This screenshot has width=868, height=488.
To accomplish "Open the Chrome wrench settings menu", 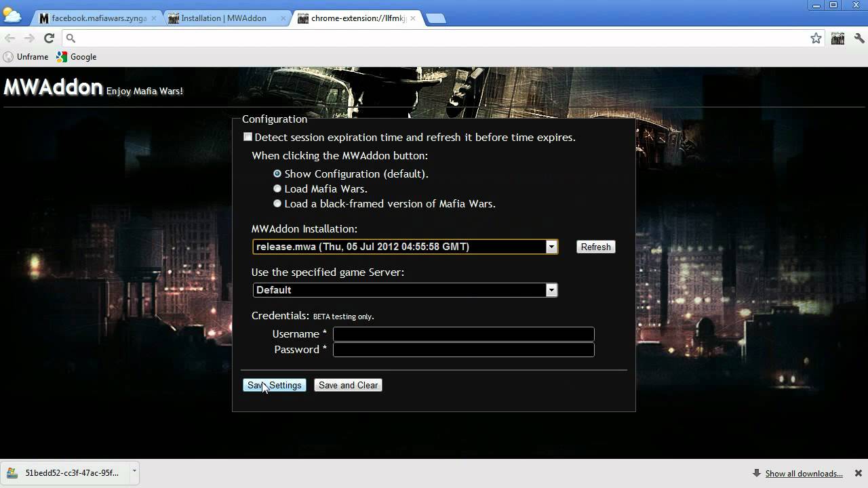I will [860, 39].
